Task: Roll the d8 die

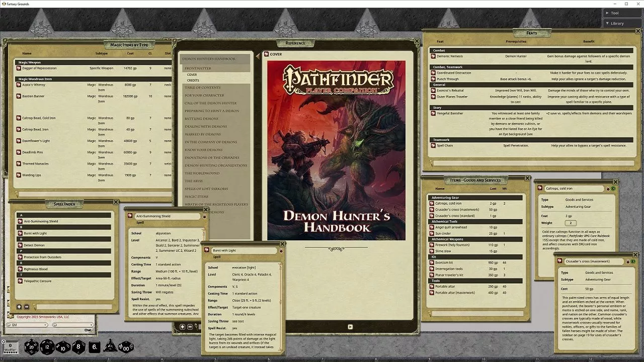Action: click(x=79, y=347)
